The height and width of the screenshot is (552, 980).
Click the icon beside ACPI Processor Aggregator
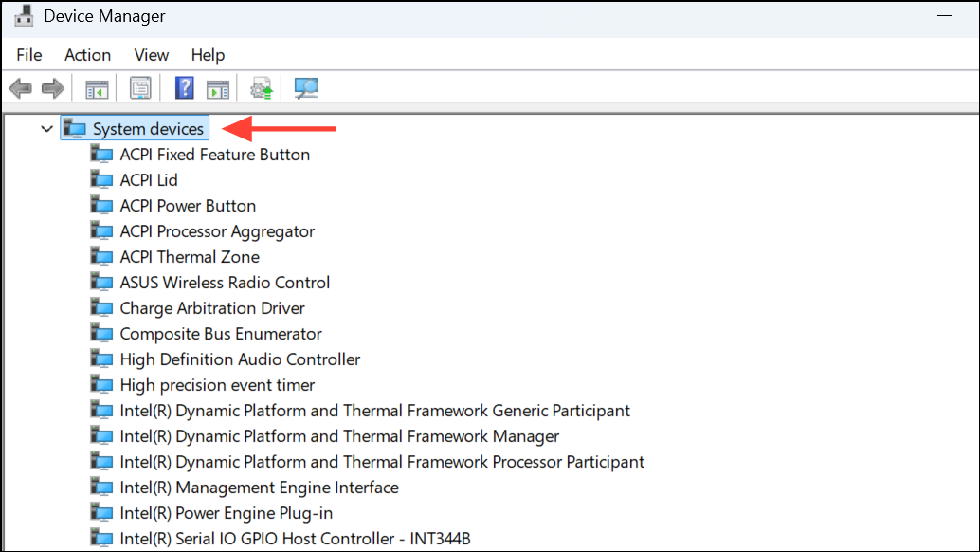coord(101,230)
